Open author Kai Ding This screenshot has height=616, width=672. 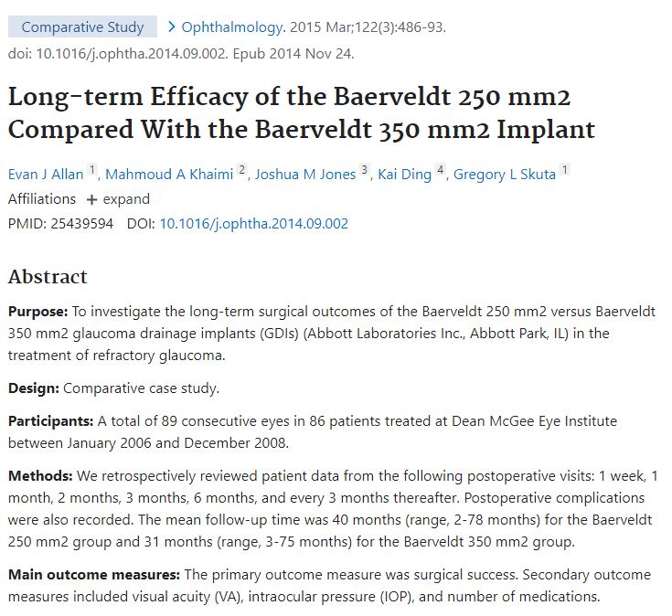pos(404,175)
